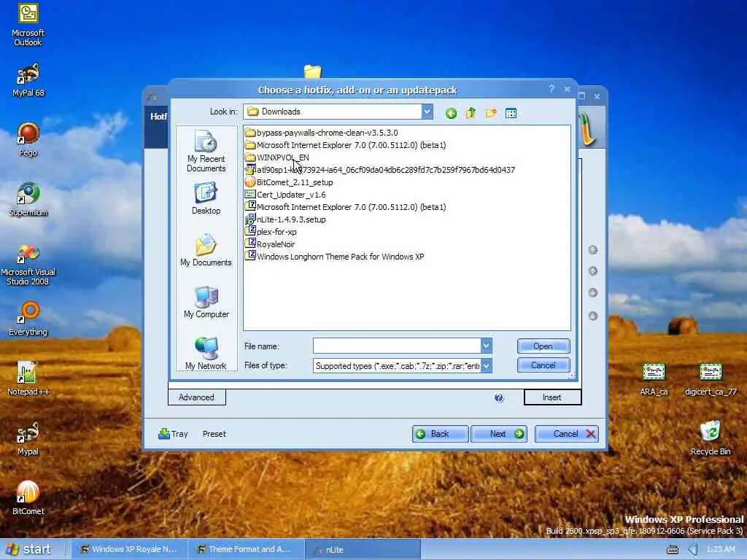The height and width of the screenshot is (560, 747).
Task: Open the Preset option in nLite
Action: click(214, 434)
